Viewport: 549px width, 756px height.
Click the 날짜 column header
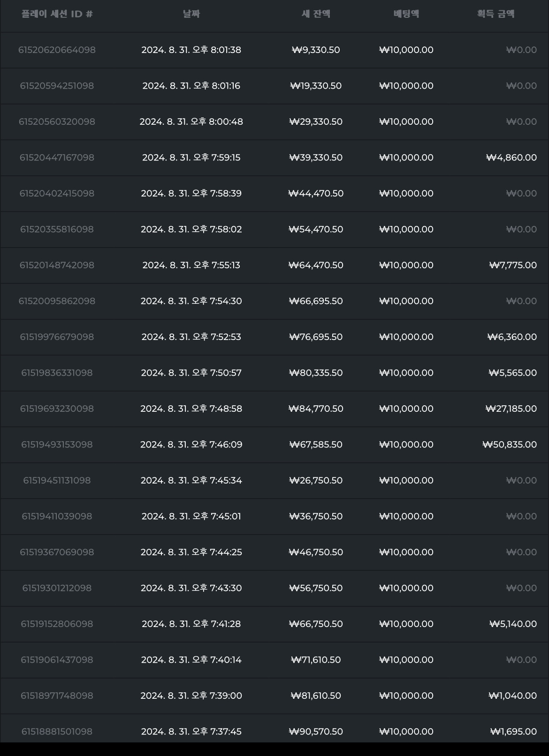click(191, 14)
